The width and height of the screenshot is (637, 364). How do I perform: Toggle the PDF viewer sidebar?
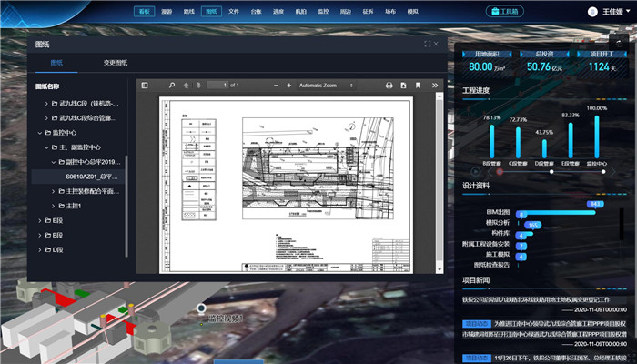click(143, 86)
